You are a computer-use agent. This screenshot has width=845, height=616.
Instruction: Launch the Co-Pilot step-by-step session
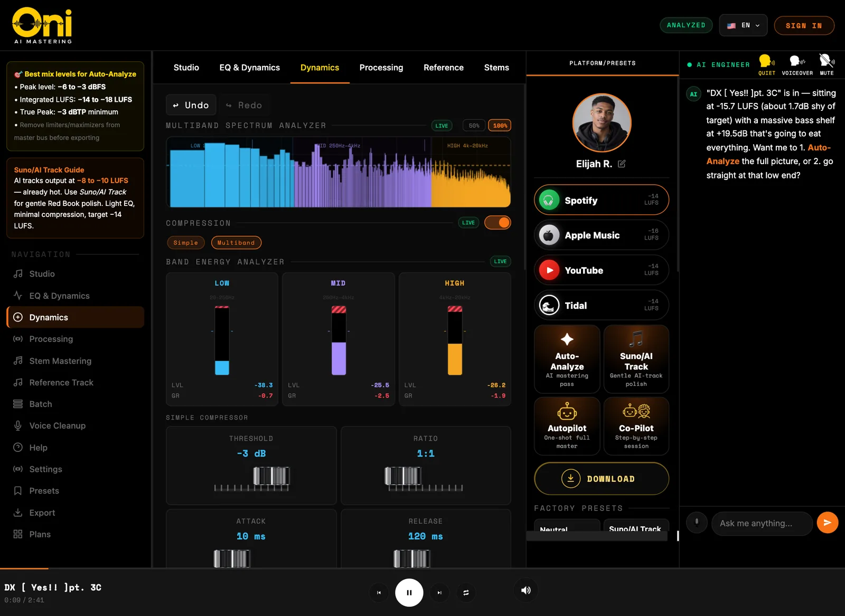pos(636,426)
